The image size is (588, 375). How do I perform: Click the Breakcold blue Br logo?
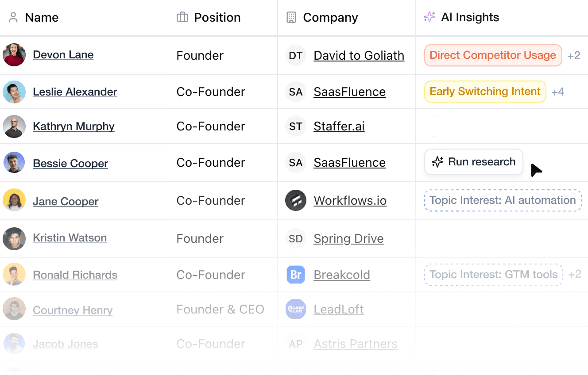(296, 275)
